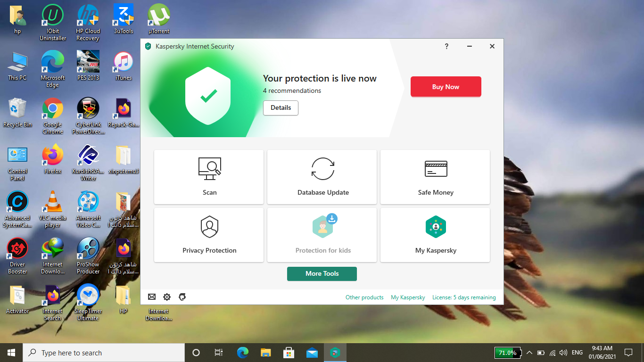Open Mail app from taskbar
Image resolution: width=644 pixels, height=362 pixels.
[312, 353]
